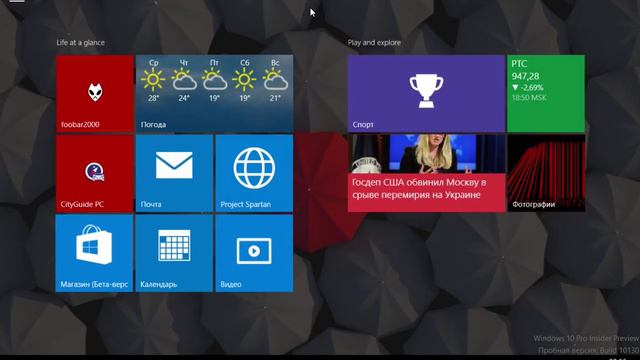This screenshot has width=640, height=360.
Task: Open the hamburger menu in the top-left corner
Action: pos(17,1)
